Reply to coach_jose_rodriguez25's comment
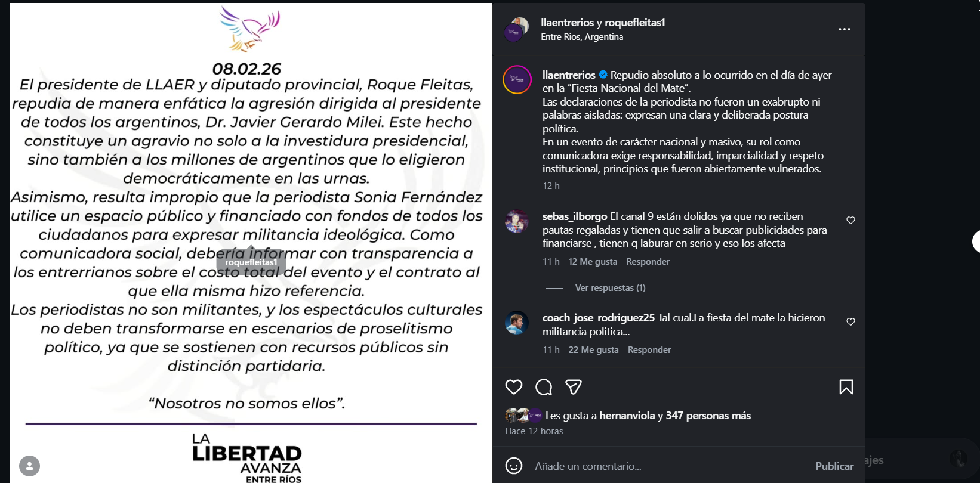 coord(649,350)
